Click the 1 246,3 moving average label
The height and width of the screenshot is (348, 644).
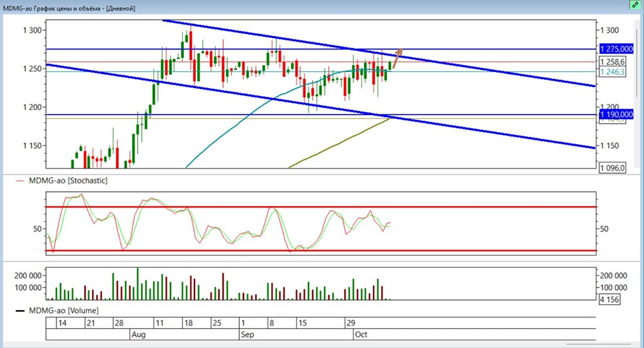point(613,72)
